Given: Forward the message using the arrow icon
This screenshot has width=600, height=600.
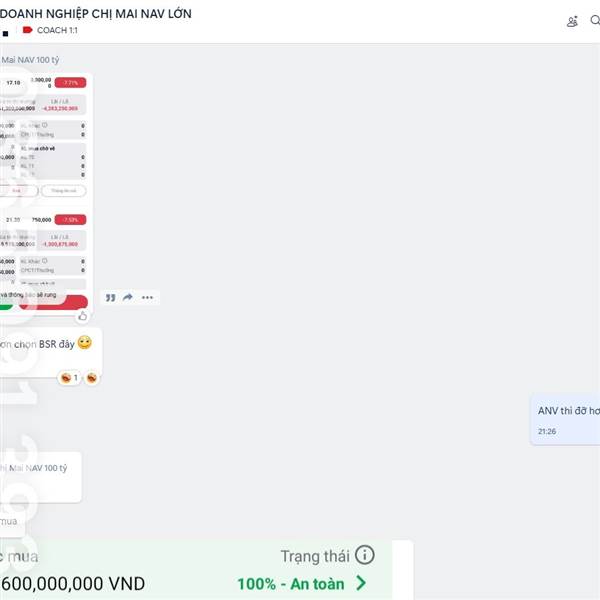Looking at the screenshot, I should point(128,297).
